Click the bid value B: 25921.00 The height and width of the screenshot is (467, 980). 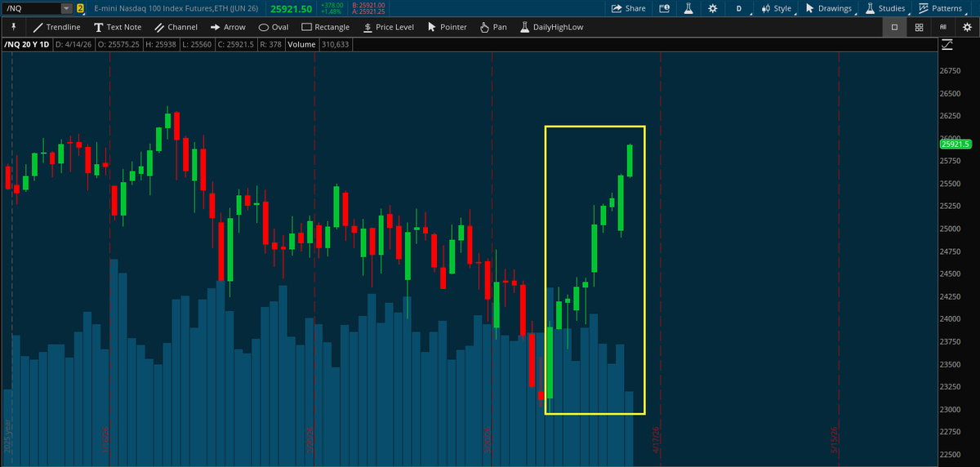pyautogui.click(x=368, y=5)
